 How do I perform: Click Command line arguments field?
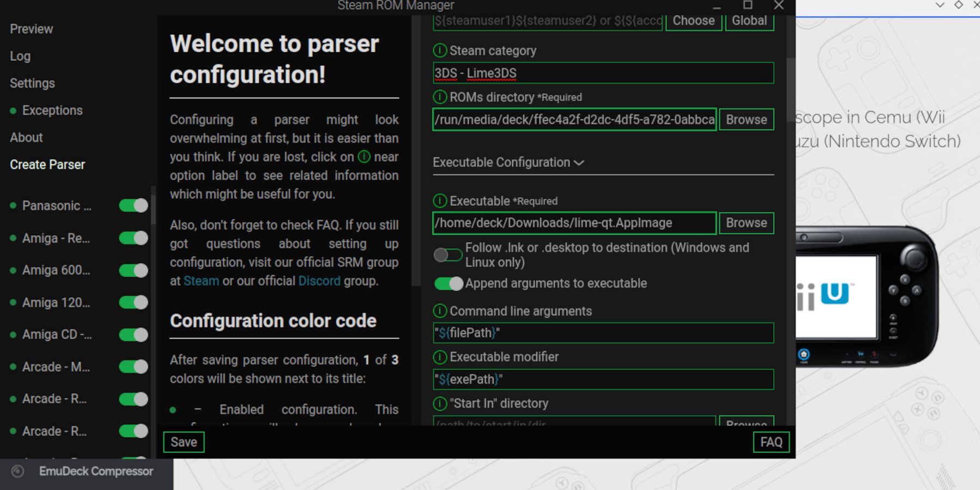[x=603, y=333]
